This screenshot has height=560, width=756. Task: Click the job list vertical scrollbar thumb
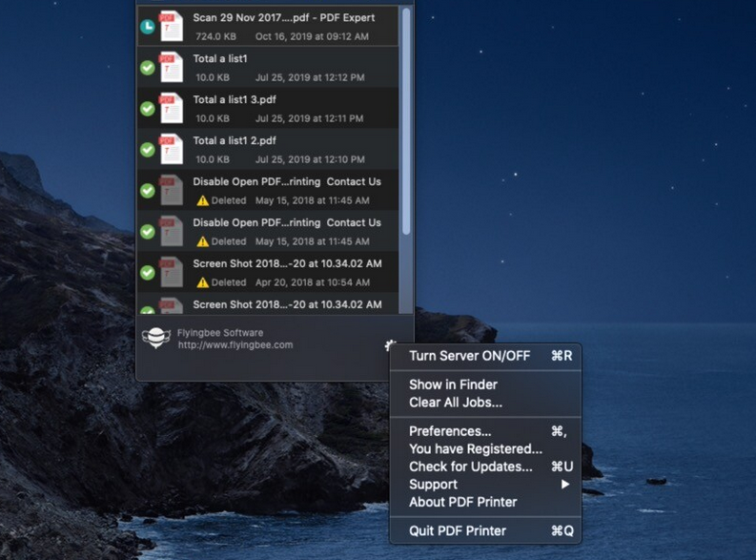(x=406, y=121)
